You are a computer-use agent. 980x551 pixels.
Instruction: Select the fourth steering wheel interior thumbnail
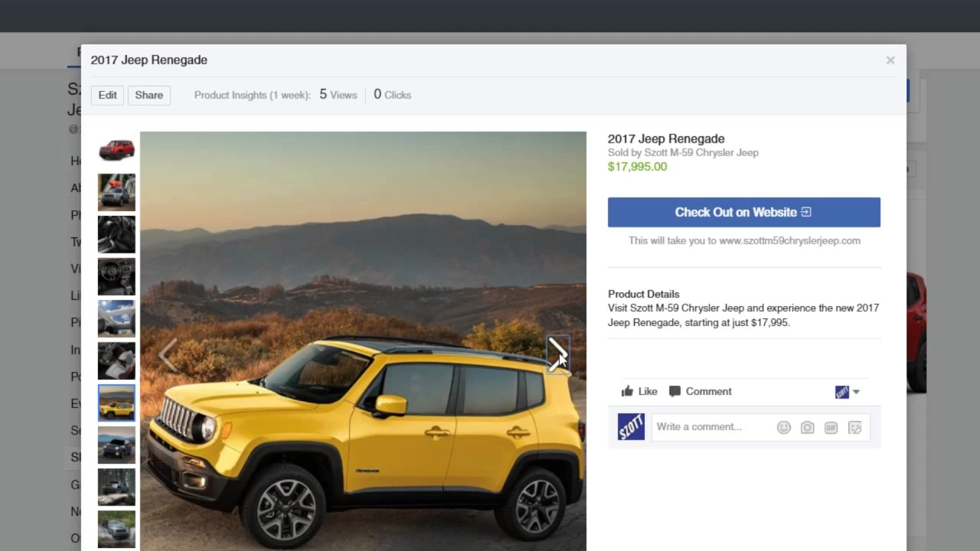pos(116,276)
